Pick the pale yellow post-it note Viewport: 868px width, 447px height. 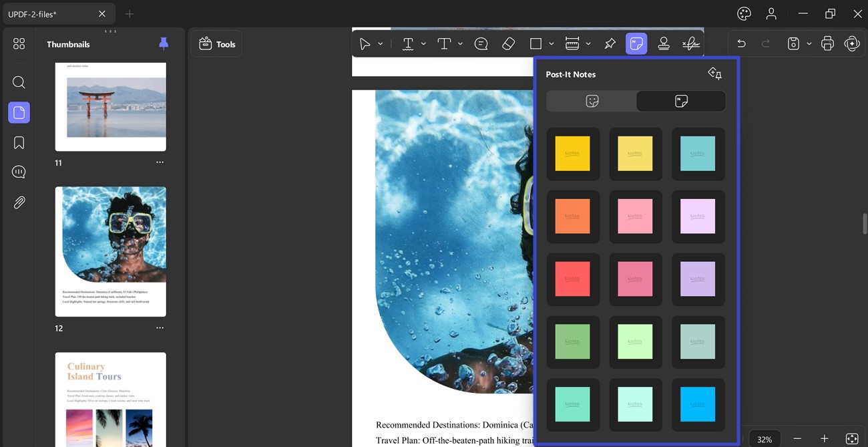[x=635, y=154]
